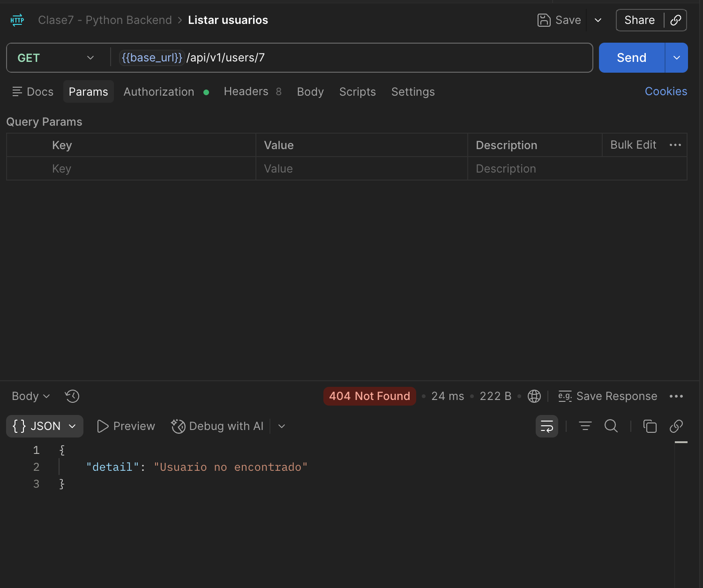Click the request URL field
The height and width of the screenshot is (588, 703).
point(351,58)
